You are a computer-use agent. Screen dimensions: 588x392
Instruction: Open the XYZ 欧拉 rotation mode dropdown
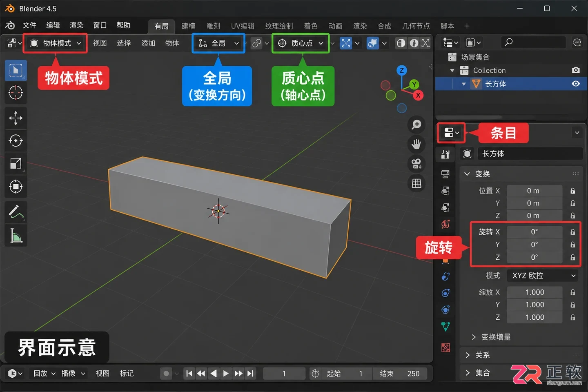click(x=543, y=276)
